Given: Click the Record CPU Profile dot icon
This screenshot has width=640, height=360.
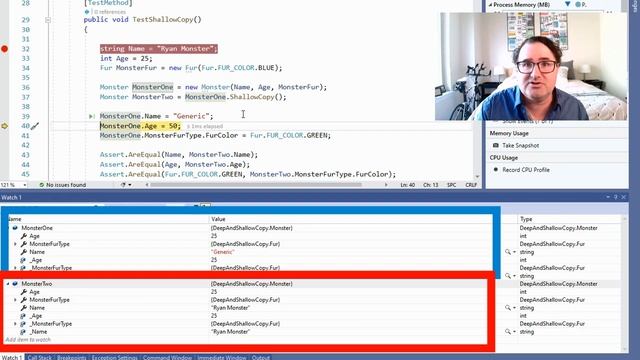Looking at the screenshot, I should pos(496,169).
